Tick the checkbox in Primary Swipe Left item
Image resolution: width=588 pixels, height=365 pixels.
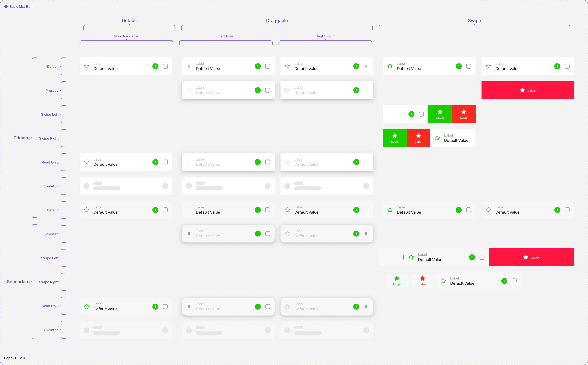[421, 114]
